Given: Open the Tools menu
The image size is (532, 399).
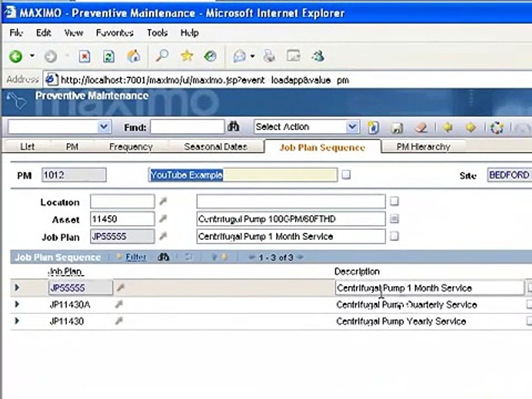Looking at the screenshot, I should 157,33.
